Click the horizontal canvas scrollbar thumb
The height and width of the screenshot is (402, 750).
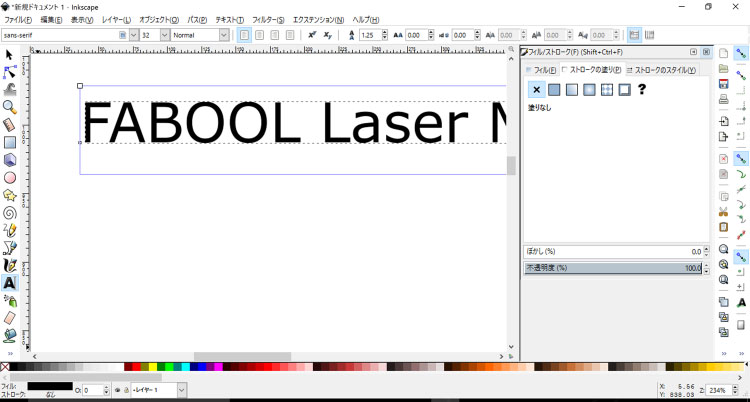(243, 356)
